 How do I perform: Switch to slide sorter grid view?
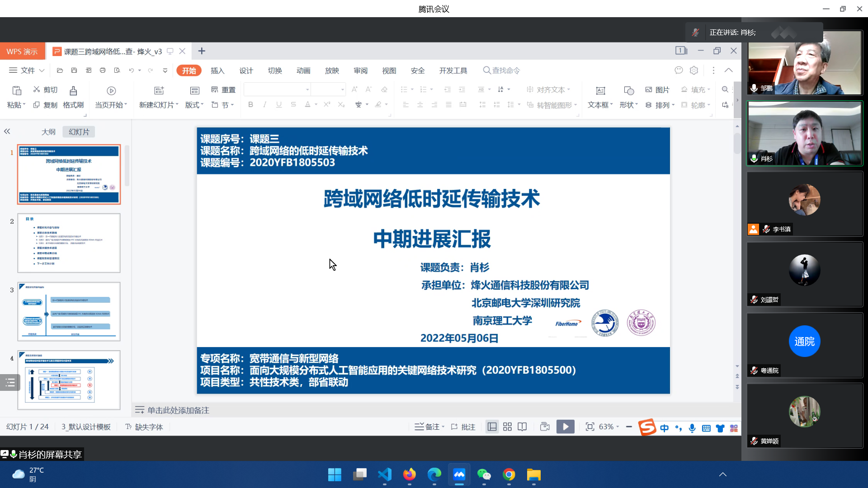(507, 427)
